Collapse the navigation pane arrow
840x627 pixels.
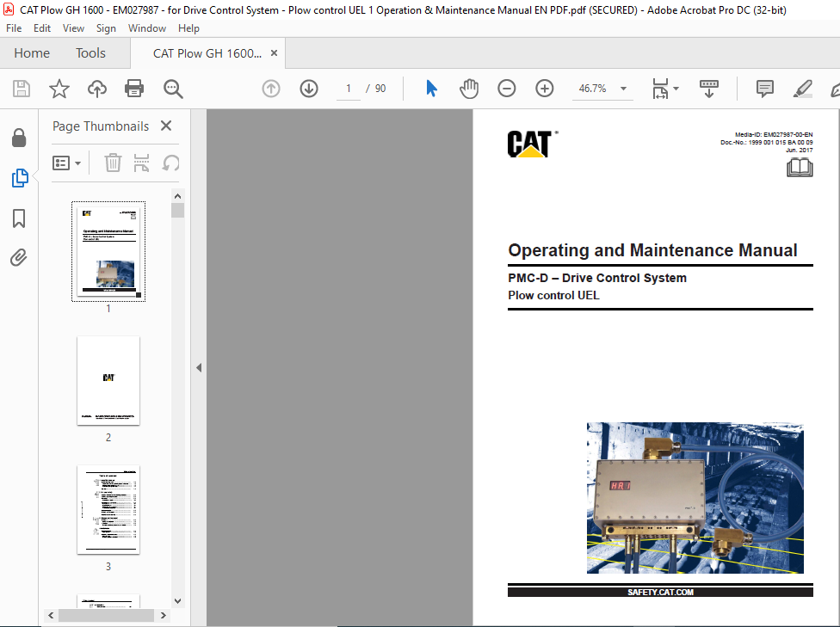[199, 367]
